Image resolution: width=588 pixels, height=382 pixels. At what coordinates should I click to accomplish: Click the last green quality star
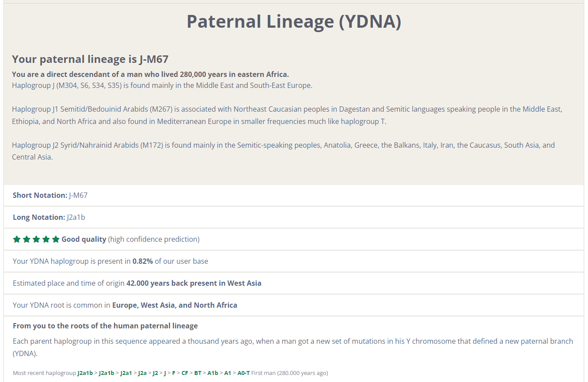(55, 239)
